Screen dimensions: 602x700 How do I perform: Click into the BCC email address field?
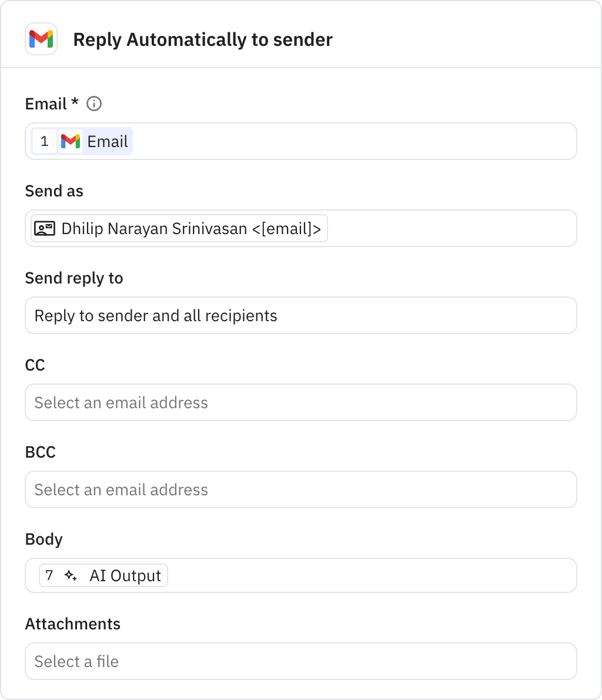click(300, 489)
